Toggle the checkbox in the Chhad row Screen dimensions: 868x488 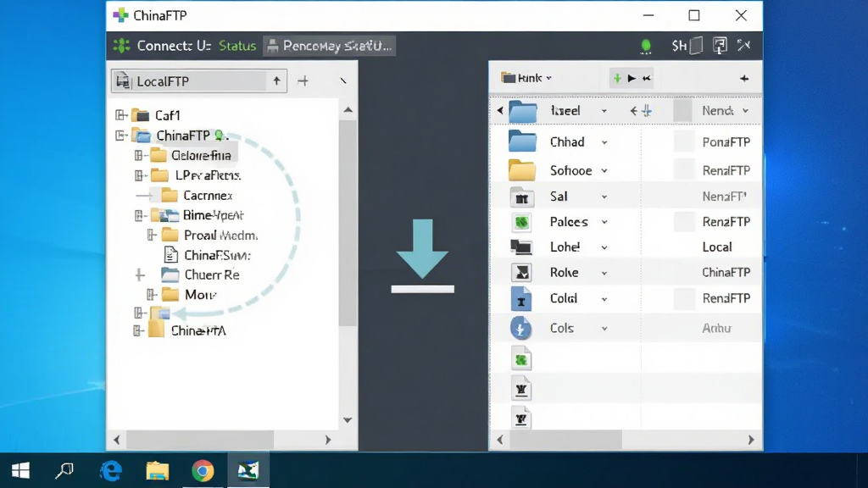(684, 142)
